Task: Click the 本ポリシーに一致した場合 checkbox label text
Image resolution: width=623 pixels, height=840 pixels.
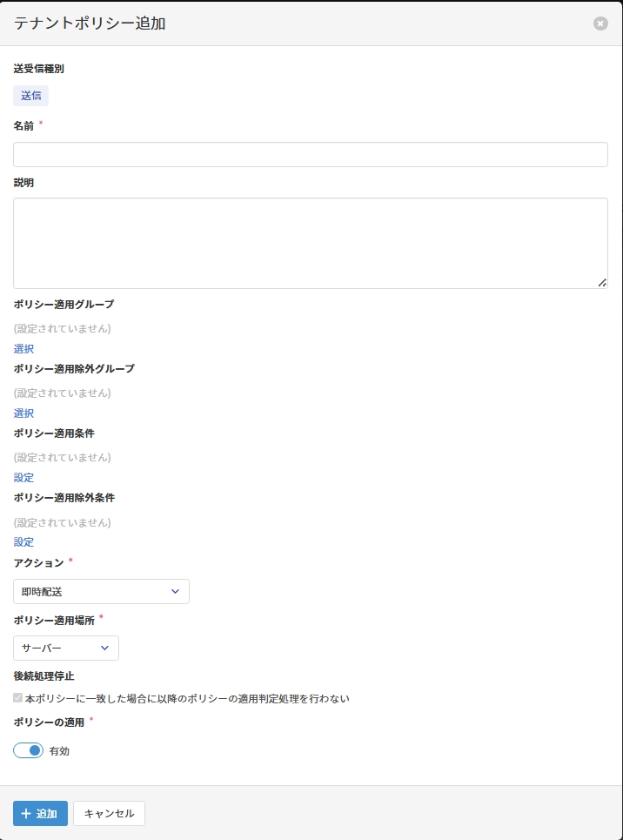Action: [187, 699]
